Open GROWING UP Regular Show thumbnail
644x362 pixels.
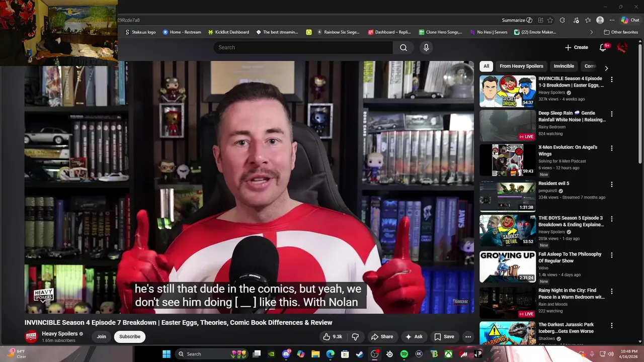tap(508, 267)
